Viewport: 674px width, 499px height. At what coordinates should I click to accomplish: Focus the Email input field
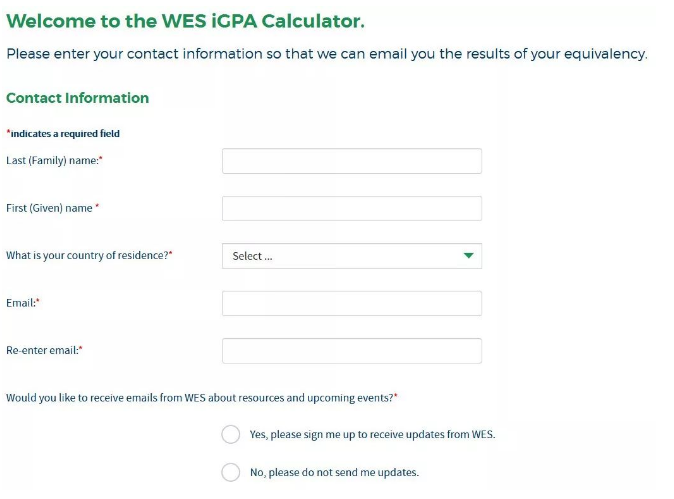click(351, 303)
